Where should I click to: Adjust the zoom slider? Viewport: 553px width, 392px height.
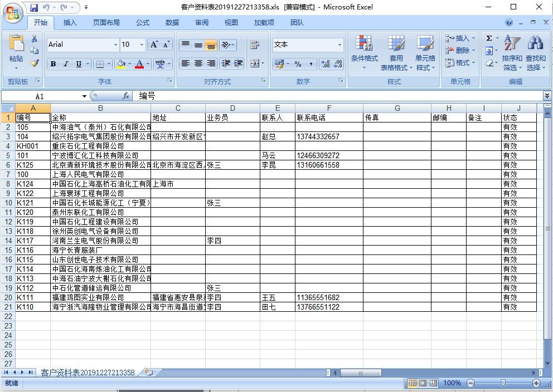[x=503, y=383]
